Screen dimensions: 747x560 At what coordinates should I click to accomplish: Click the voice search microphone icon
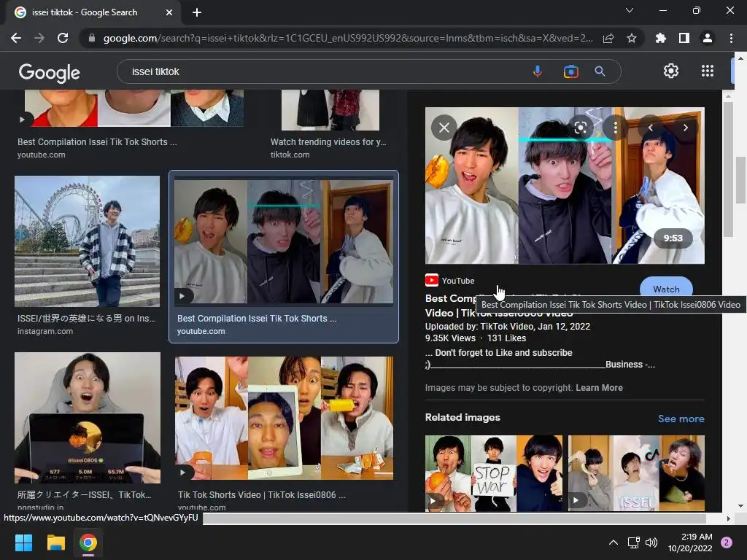tap(538, 71)
